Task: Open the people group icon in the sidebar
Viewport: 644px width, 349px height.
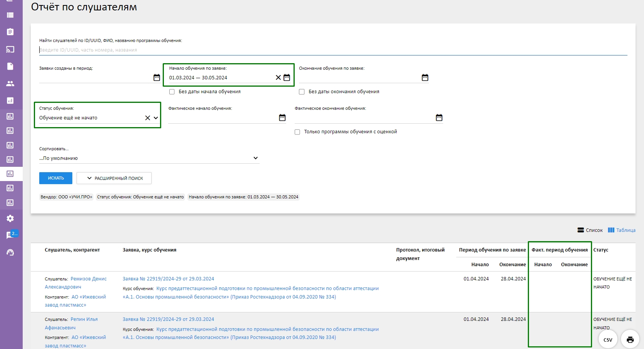Action: (10, 83)
